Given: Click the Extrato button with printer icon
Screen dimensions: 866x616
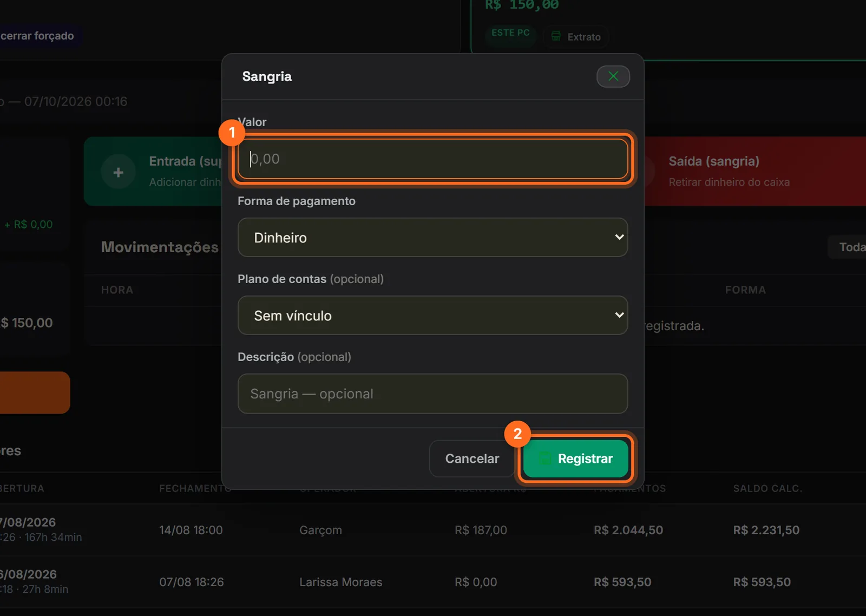Looking at the screenshot, I should (576, 37).
